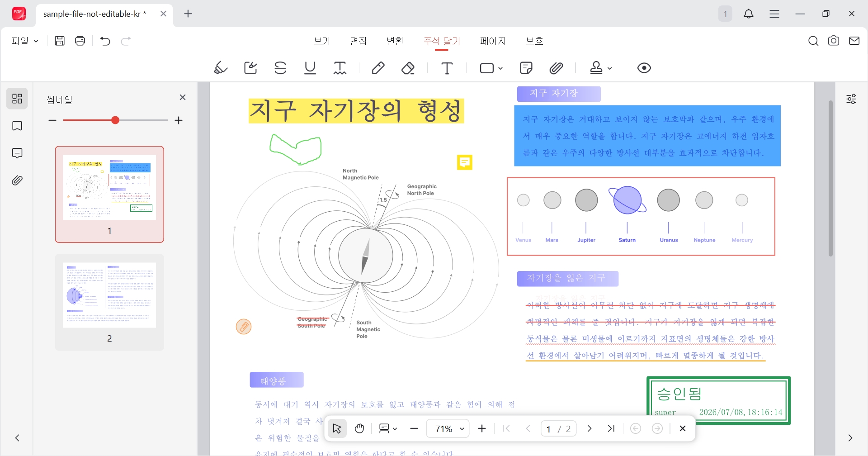Click the thumbnail size slider handle

tap(115, 120)
